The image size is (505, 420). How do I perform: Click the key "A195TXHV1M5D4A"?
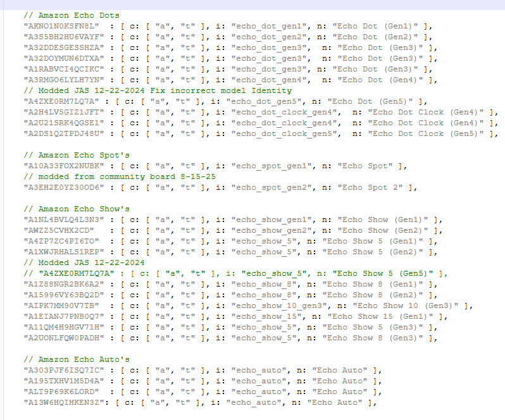click(64, 381)
